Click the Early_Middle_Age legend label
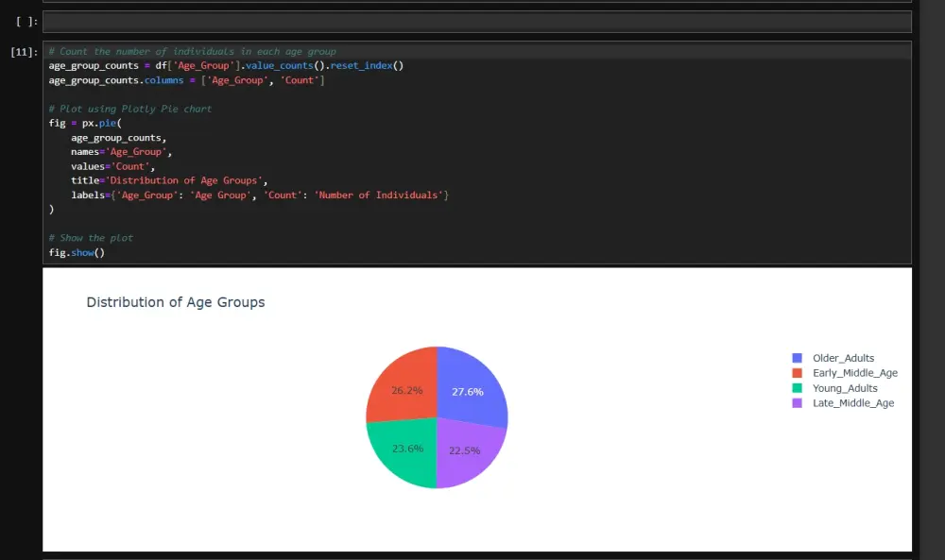This screenshot has width=945, height=560. coord(854,373)
